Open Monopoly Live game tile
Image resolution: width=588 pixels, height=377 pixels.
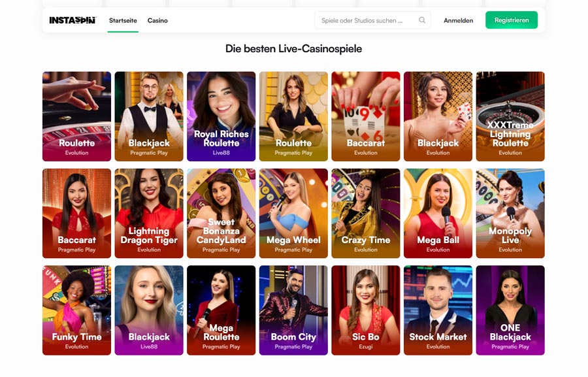510,213
